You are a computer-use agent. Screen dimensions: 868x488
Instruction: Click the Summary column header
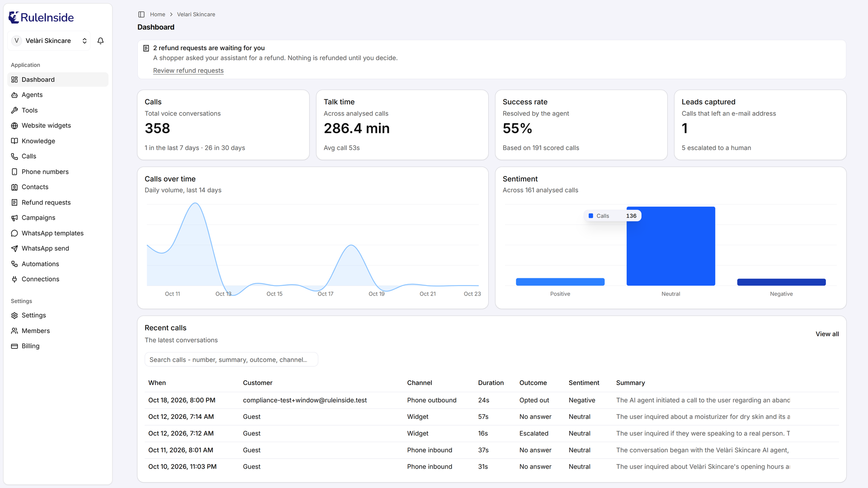(630, 383)
